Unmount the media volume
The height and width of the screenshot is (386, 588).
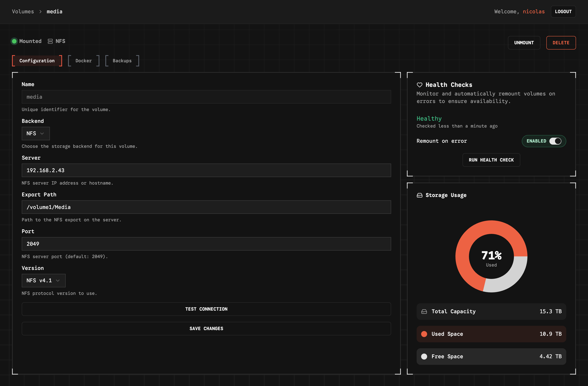click(524, 43)
